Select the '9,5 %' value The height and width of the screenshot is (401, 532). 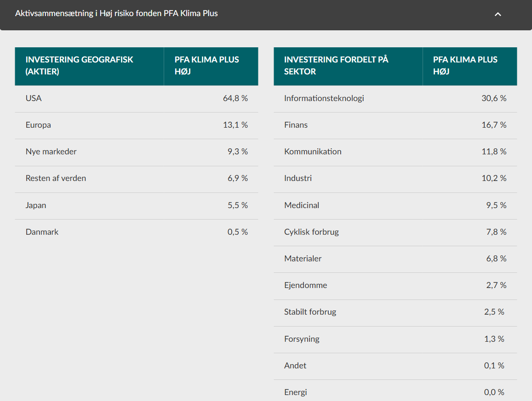pyautogui.click(x=497, y=205)
